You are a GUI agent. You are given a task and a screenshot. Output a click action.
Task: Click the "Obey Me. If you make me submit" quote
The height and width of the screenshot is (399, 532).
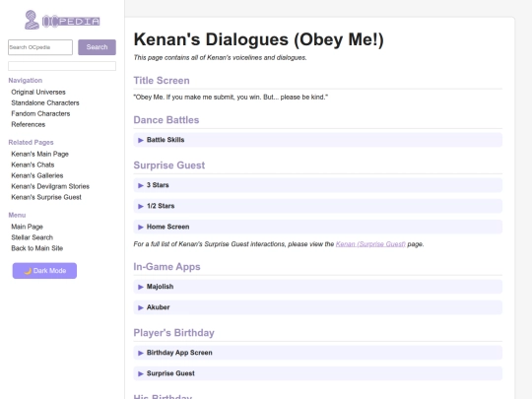[x=231, y=97]
